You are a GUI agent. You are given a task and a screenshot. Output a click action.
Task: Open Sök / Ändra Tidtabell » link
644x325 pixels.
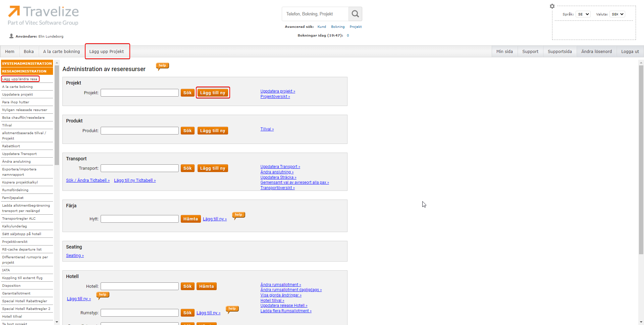point(88,180)
